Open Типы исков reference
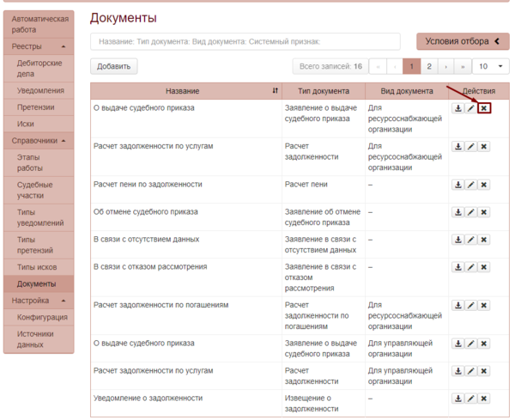 click(x=39, y=267)
